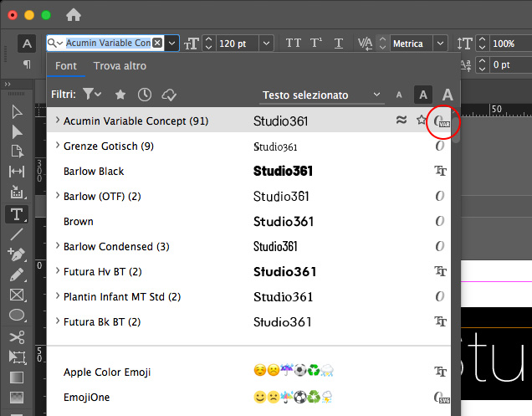532x416 pixels.
Task: Open the font size dropdown
Action: [x=266, y=44]
